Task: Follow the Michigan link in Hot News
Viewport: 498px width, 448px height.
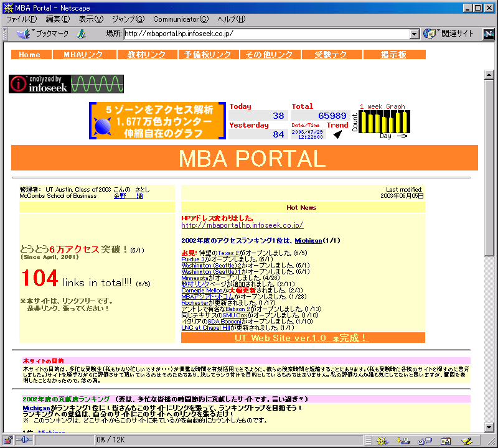Action: tap(308, 241)
